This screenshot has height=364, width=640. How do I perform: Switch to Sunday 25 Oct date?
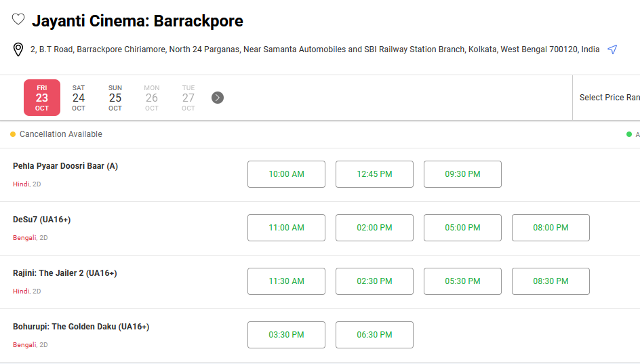[115, 98]
